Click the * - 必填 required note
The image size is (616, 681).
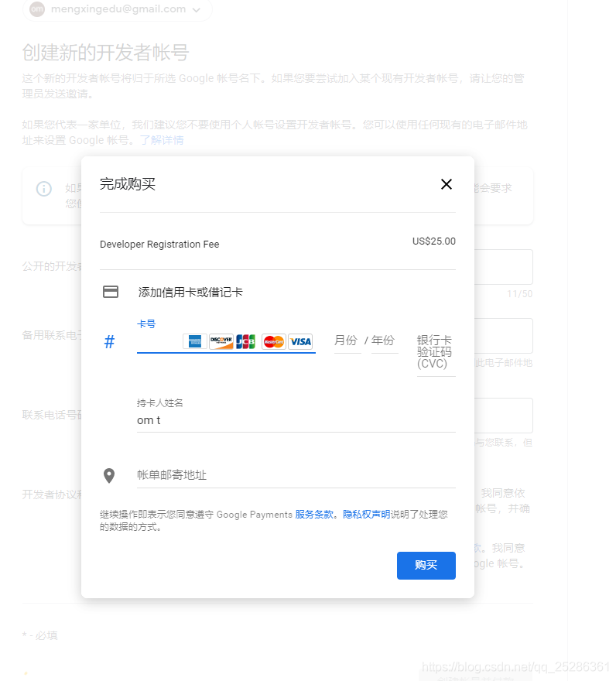(x=39, y=635)
